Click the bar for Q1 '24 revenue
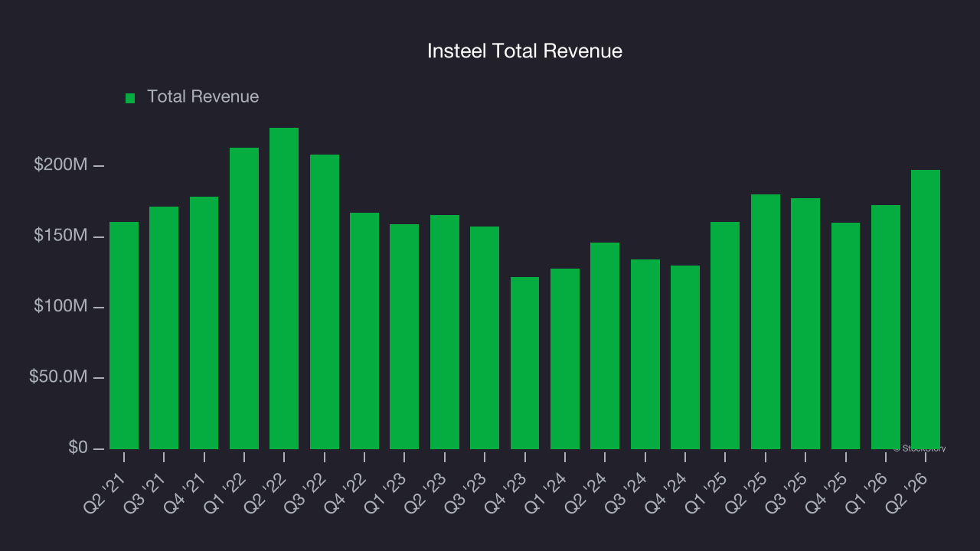 [565, 359]
